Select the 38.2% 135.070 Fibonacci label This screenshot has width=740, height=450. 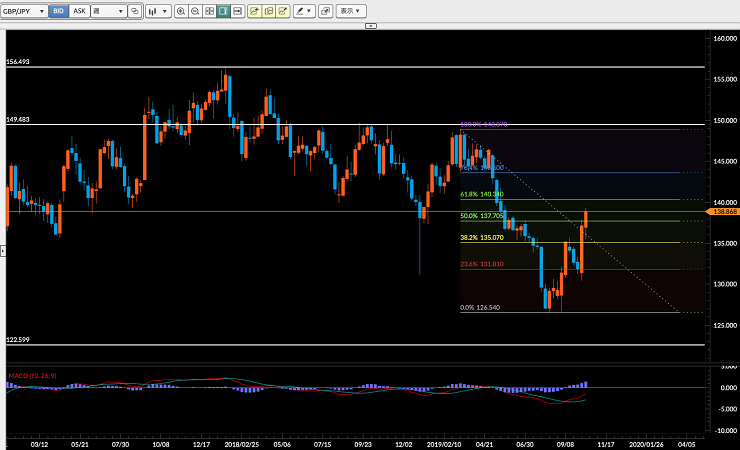click(x=482, y=238)
